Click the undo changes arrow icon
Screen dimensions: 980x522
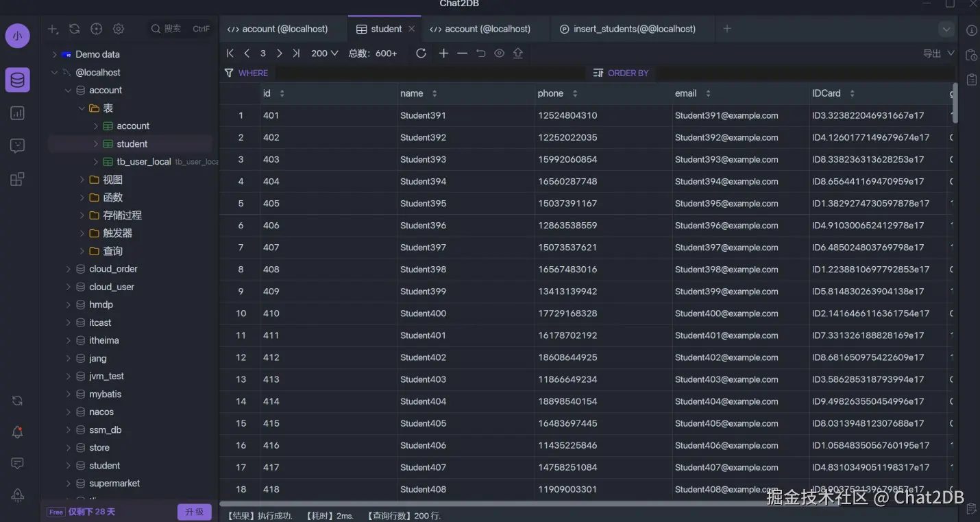click(480, 54)
